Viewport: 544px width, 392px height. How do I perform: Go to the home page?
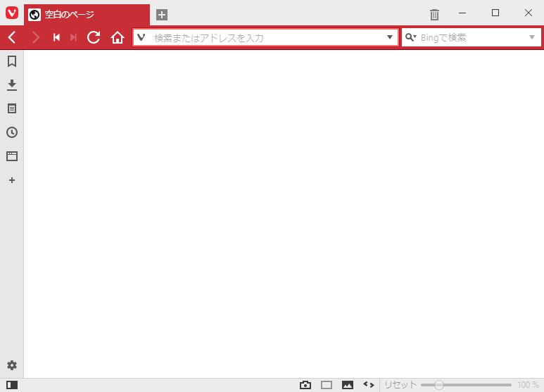(118, 37)
